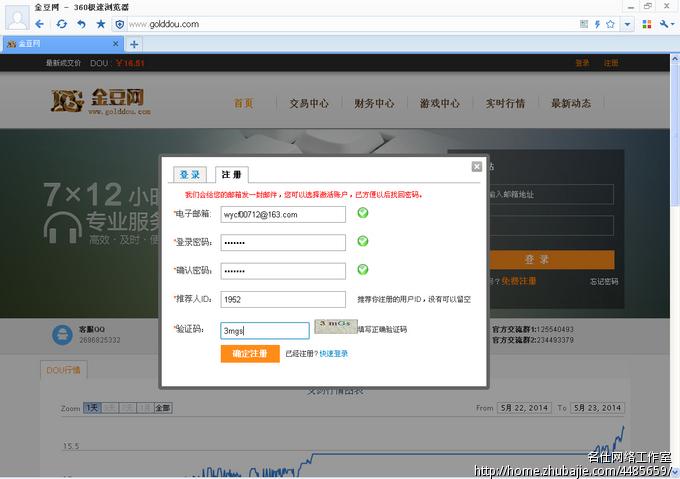The height and width of the screenshot is (479, 680).
Task: Open the address bar dropdown arrow
Action: coord(627,24)
